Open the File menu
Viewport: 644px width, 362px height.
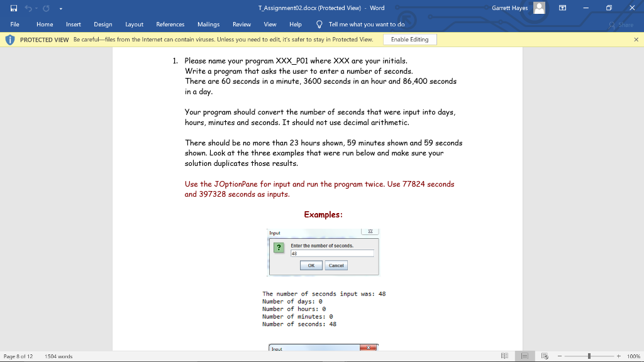(14, 24)
